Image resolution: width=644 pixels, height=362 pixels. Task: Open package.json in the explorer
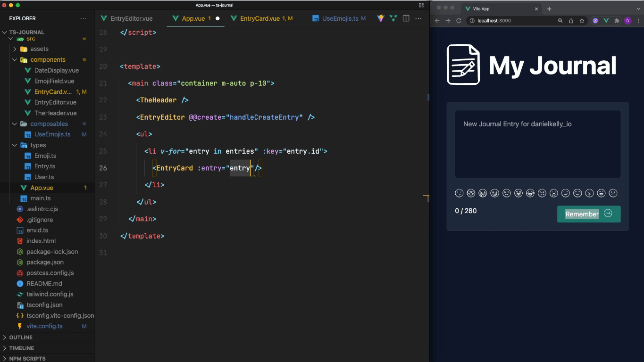coord(45,262)
